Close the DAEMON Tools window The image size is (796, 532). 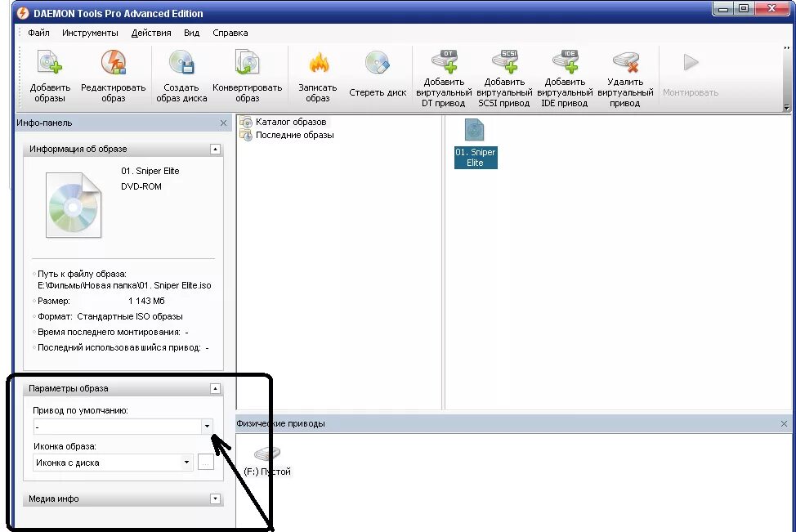(772, 9)
